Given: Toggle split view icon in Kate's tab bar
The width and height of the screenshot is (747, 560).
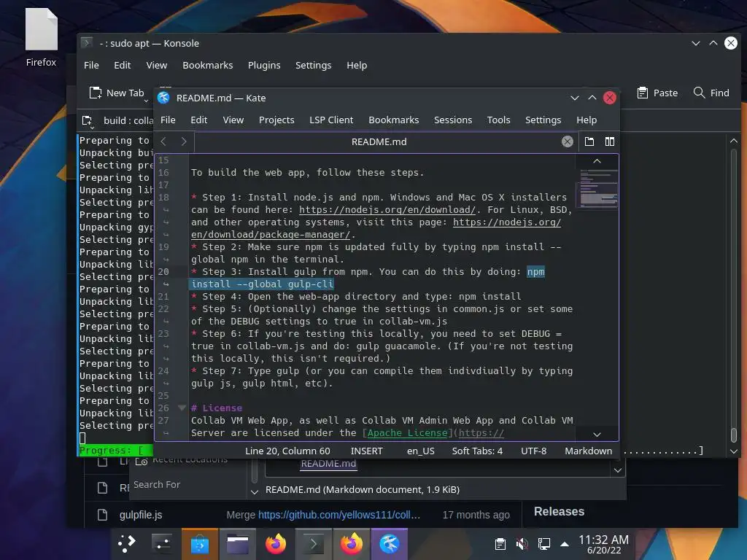Looking at the screenshot, I should [609, 141].
